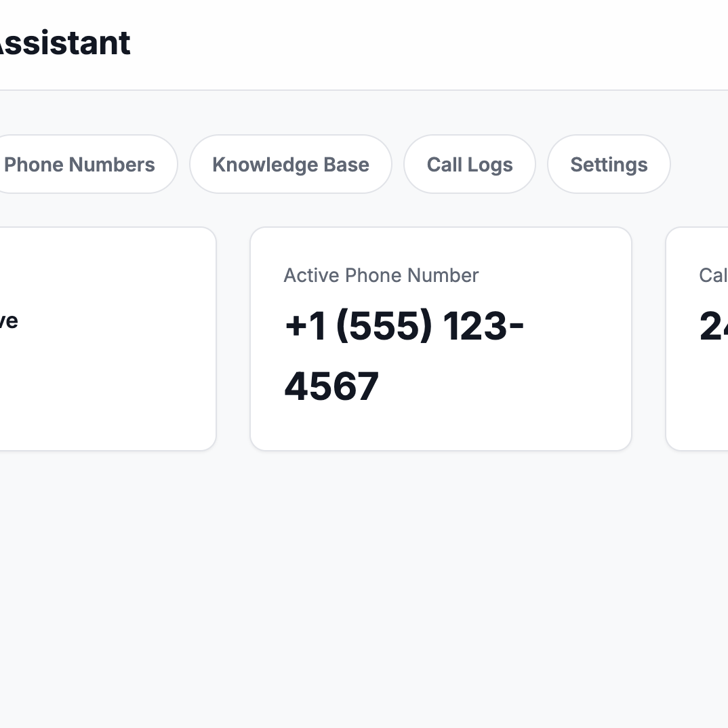
Task: Click the large '24' value on the right
Action: point(713,327)
